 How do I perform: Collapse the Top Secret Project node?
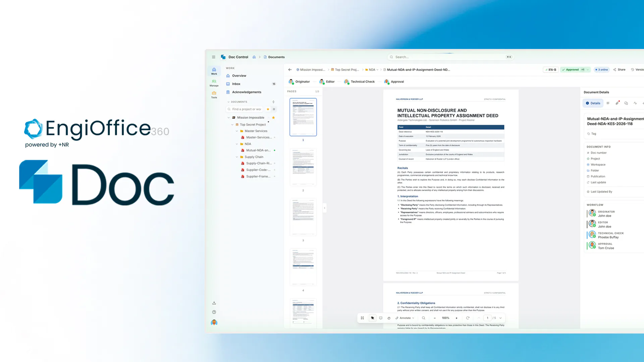232,125
